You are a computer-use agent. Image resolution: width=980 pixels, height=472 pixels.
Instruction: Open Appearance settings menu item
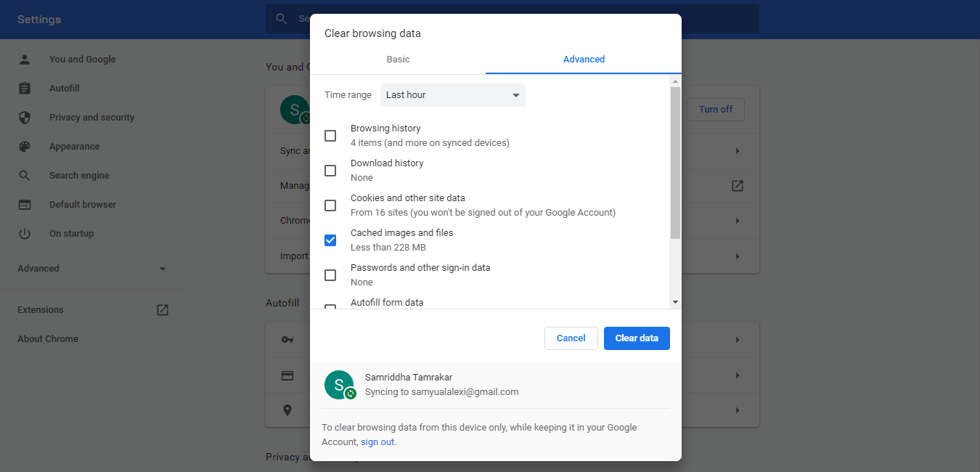tap(74, 147)
